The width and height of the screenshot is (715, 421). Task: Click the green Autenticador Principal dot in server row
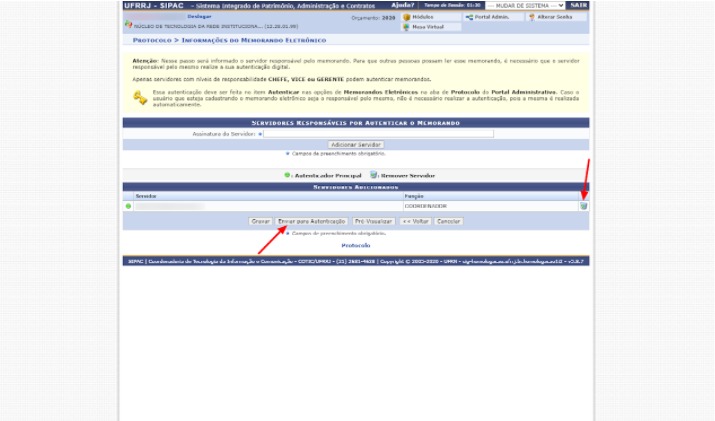tap(129, 206)
